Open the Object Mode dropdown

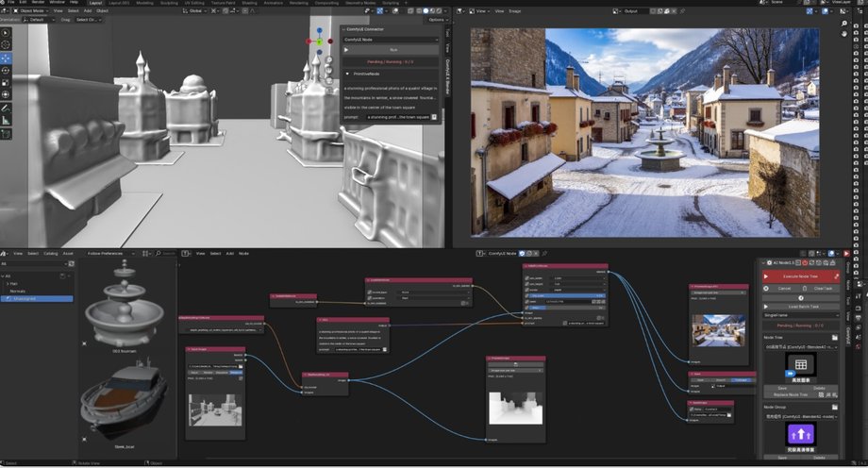[x=31, y=11]
